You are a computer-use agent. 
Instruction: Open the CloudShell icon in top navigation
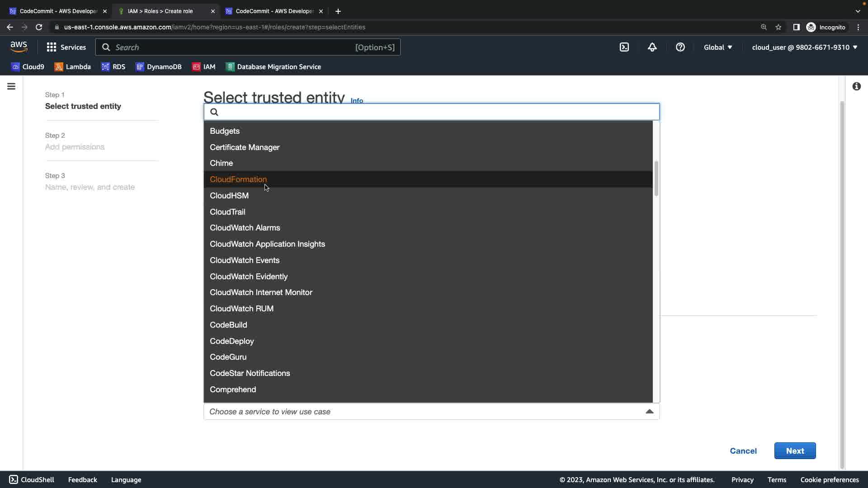[624, 47]
